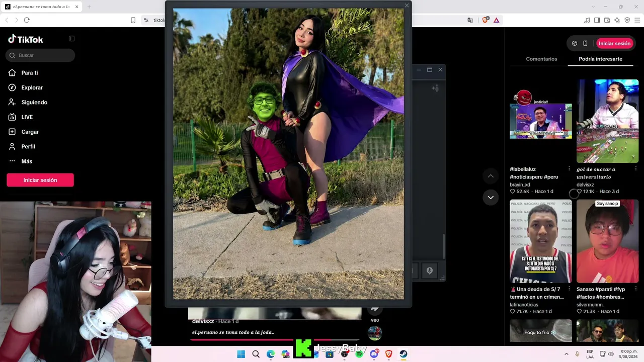The width and height of the screenshot is (644, 362).
Task: Open the latinanoticias profile link
Action: 524,305
